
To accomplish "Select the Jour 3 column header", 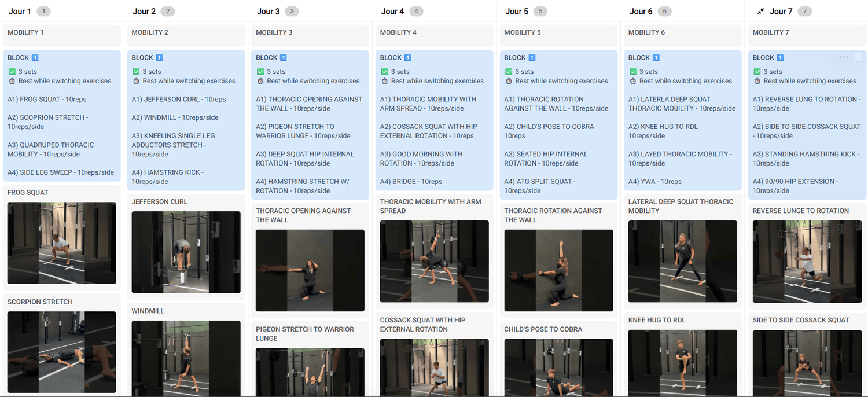I will click(269, 12).
